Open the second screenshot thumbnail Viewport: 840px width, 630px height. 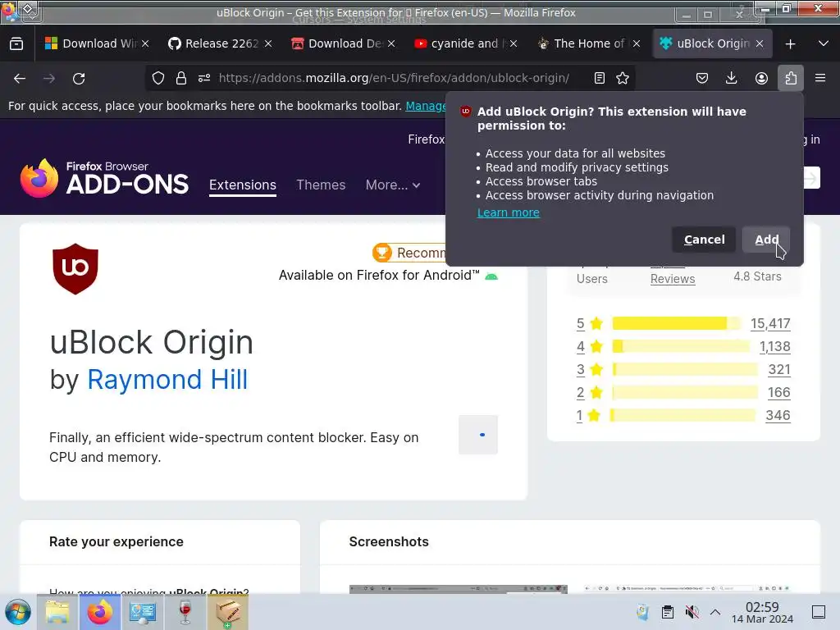click(687, 589)
